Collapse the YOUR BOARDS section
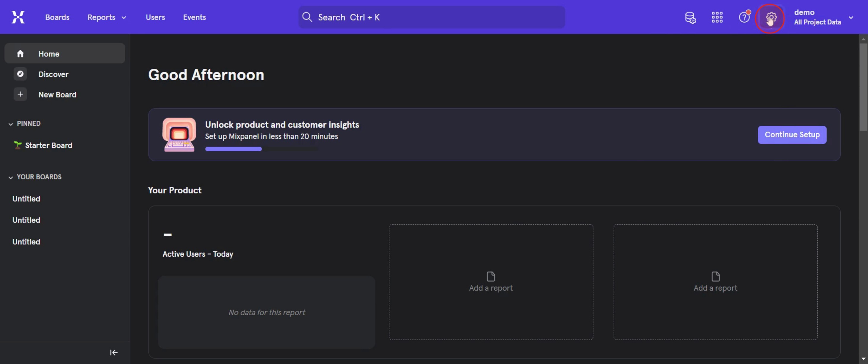Image resolution: width=868 pixels, height=364 pixels. click(x=11, y=177)
